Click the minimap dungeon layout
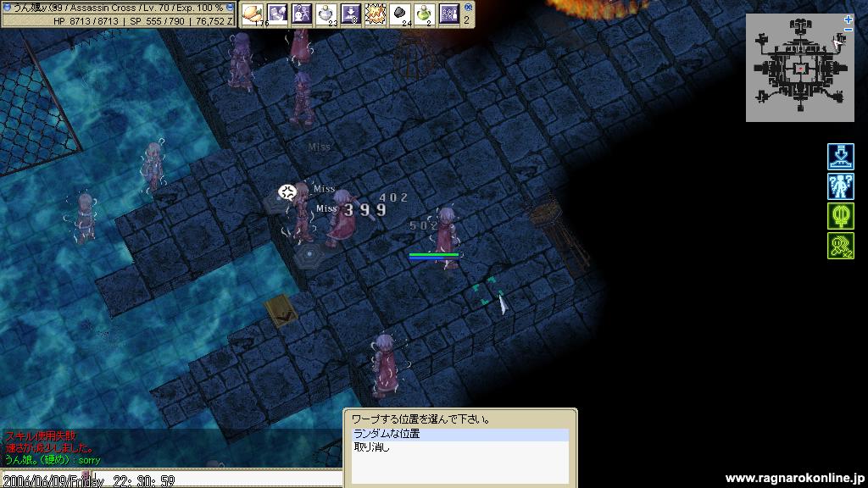 (800, 68)
